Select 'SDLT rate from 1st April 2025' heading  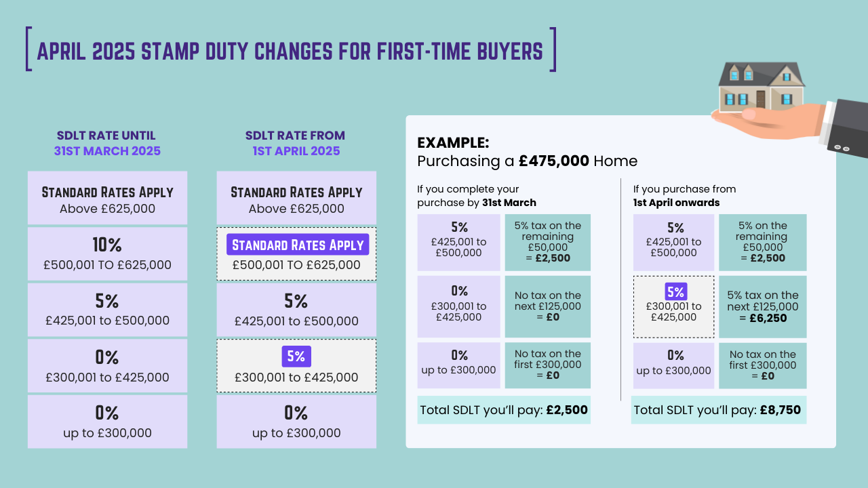pos(296,143)
